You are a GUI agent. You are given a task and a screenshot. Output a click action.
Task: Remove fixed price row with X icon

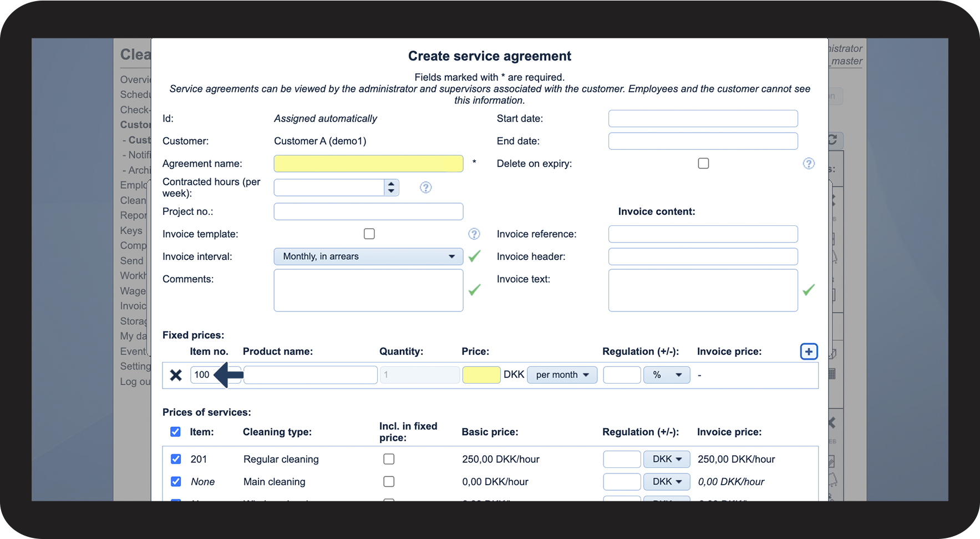(176, 375)
